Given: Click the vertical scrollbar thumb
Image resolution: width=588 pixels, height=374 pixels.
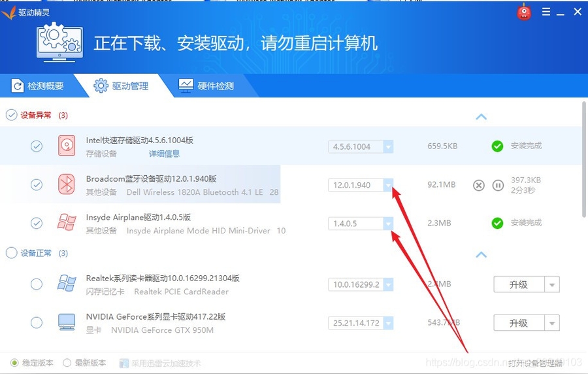Looking at the screenshot, I should point(584,160).
